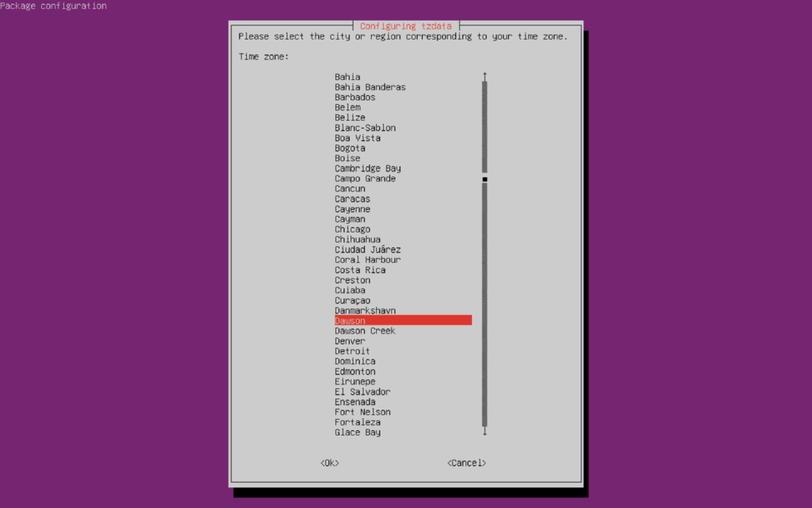This screenshot has height=508, width=812.
Task: Choose Bogota as the time zone city
Action: (x=350, y=148)
